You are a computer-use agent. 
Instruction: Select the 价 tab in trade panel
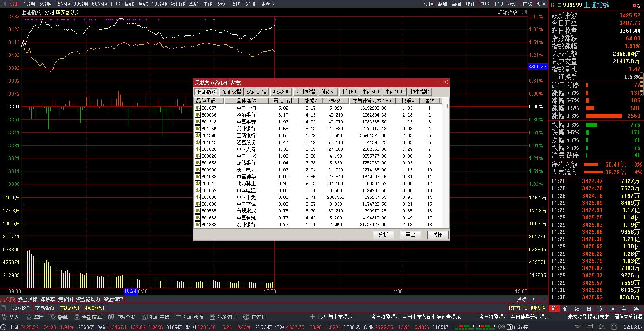click(566, 309)
